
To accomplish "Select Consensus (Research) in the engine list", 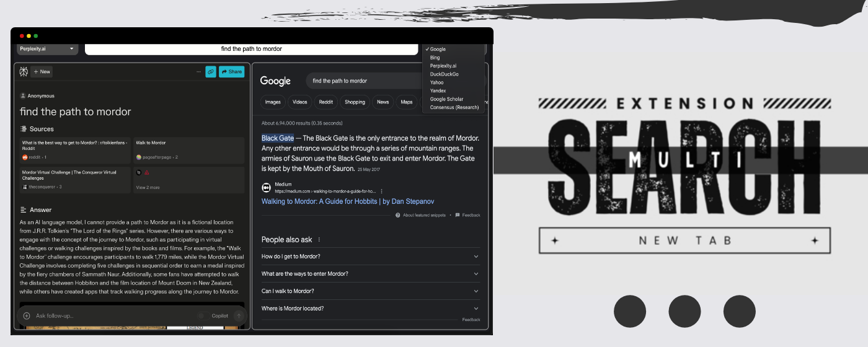I will pyautogui.click(x=453, y=107).
